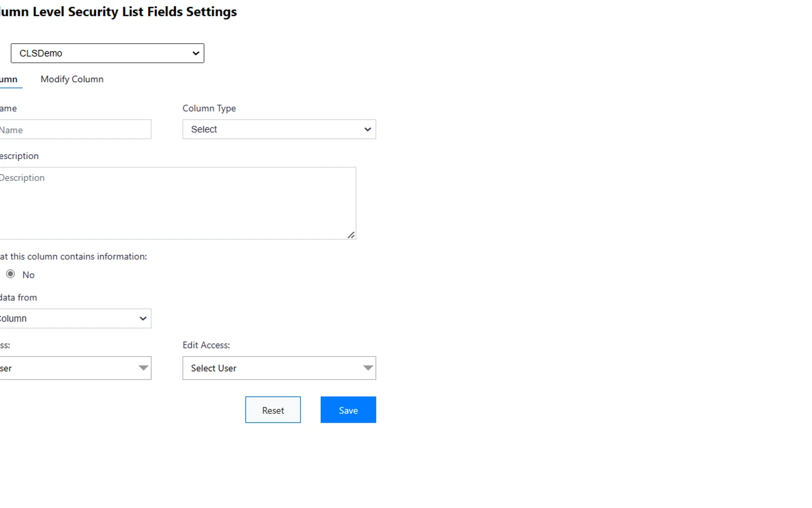The height and width of the screenshot is (508, 812).
Task: Open the CLSDemo list dropdown
Action: (108, 53)
